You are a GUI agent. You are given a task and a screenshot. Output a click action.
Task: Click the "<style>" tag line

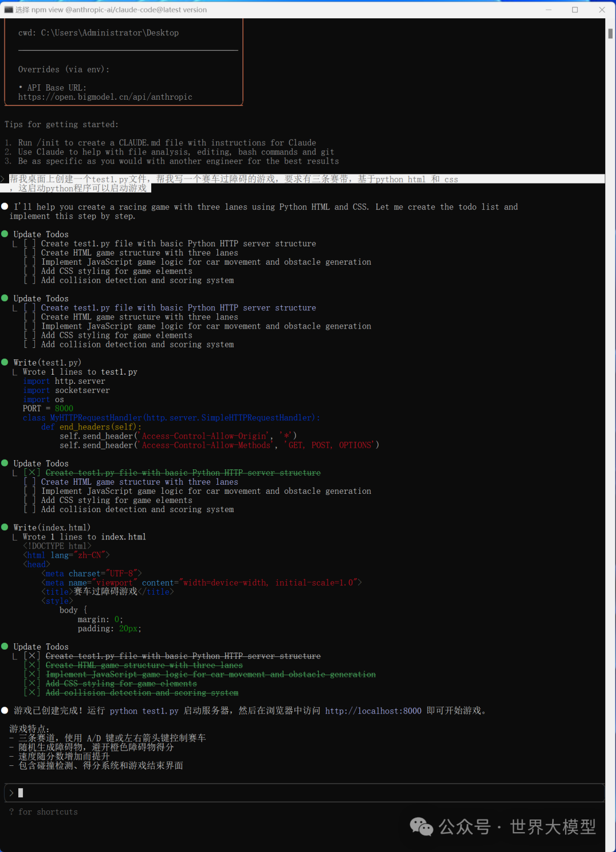click(57, 601)
